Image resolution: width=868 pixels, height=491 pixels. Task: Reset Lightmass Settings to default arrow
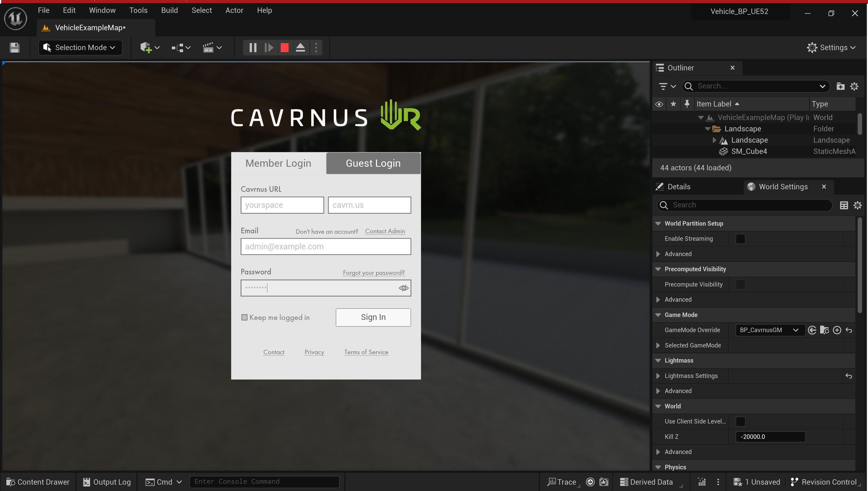click(849, 376)
